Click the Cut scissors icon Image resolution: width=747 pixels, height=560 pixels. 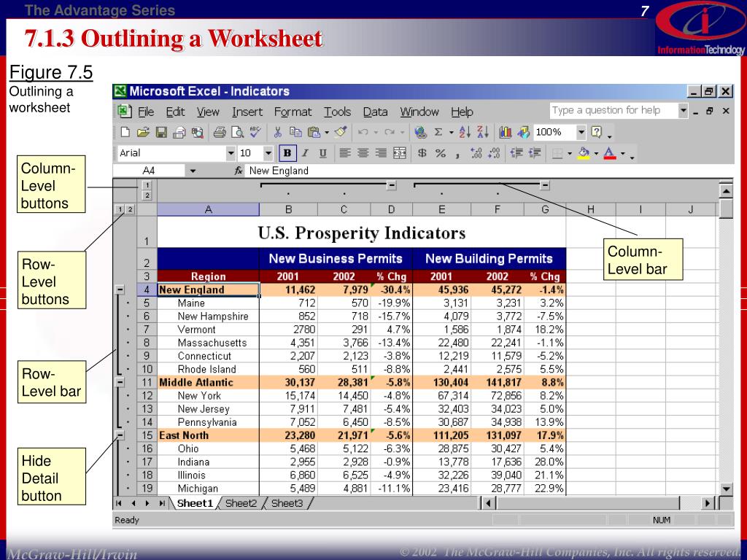click(278, 133)
